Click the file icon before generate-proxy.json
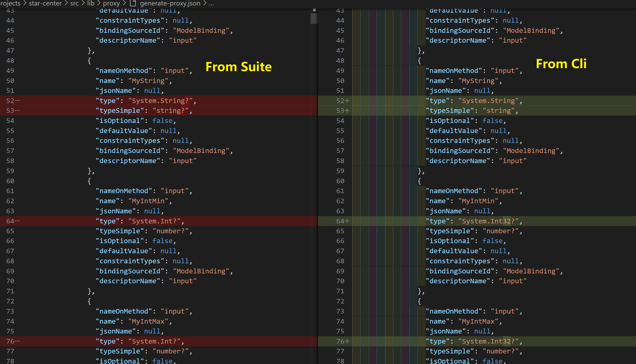Image resolution: width=636 pixels, height=364 pixels. click(x=133, y=3)
